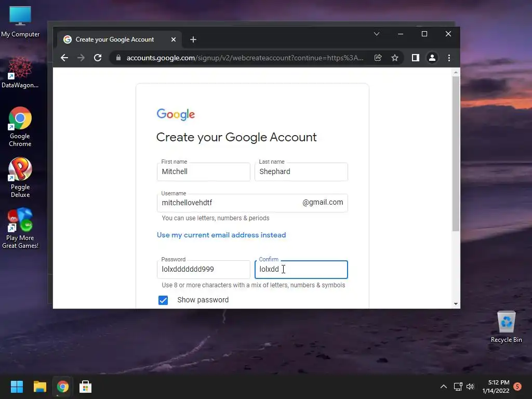The height and width of the screenshot is (399, 532).
Task: Click the Chrome taskbar icon
Action: pos(63,387)
